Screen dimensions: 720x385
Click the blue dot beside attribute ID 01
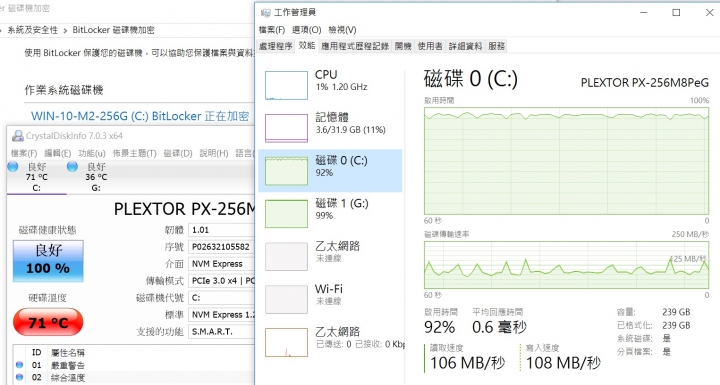pyautogui.click(x=19, y=365)
